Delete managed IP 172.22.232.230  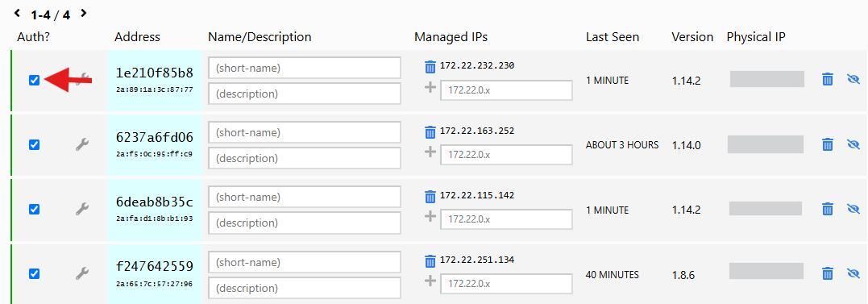(x=430, y=66)
